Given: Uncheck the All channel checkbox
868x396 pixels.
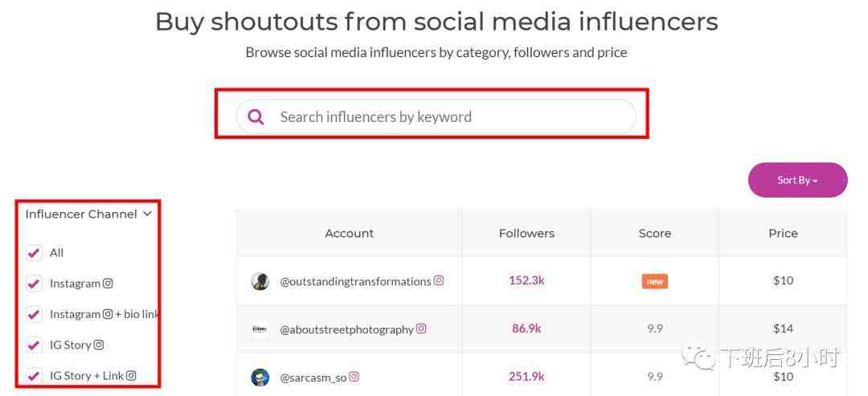Looking at the screenshot, I should tap(34, 253).
